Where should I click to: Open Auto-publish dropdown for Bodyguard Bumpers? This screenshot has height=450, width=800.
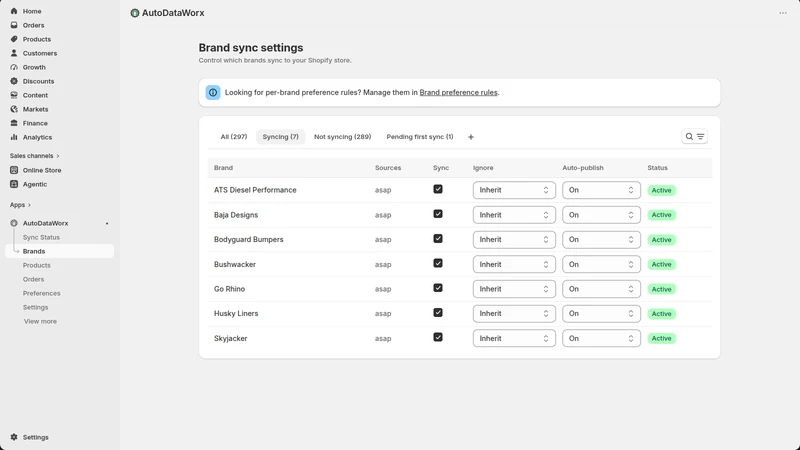(601, 239)
